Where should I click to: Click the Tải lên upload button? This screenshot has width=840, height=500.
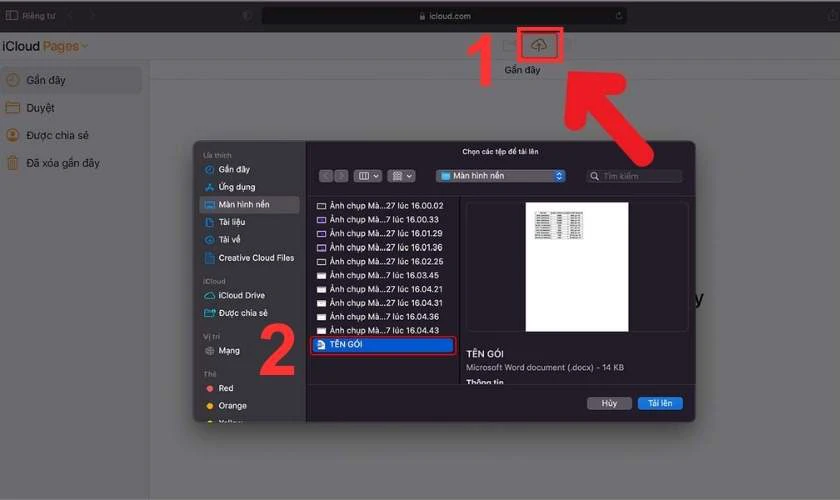660,403
